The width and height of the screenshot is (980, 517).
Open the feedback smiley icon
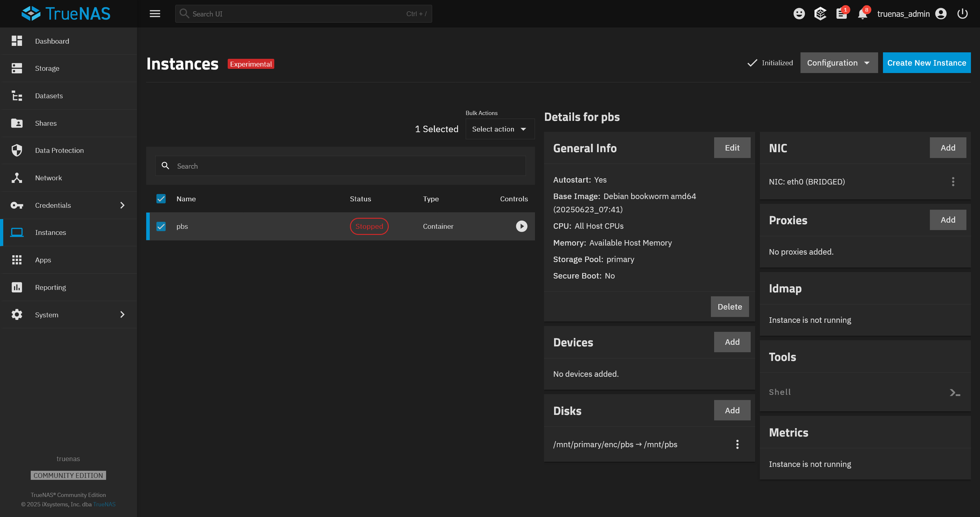pos(799,14)
